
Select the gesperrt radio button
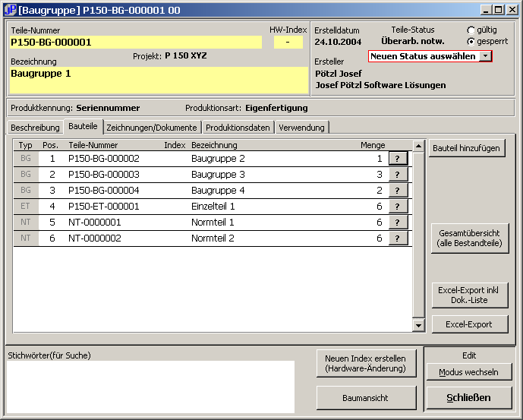point(471,41)
